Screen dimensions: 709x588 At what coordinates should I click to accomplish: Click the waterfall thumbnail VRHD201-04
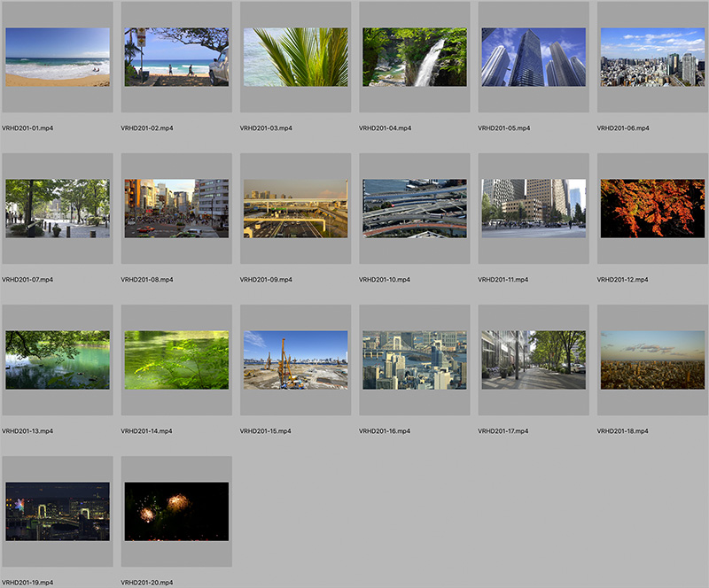[415, 57]
